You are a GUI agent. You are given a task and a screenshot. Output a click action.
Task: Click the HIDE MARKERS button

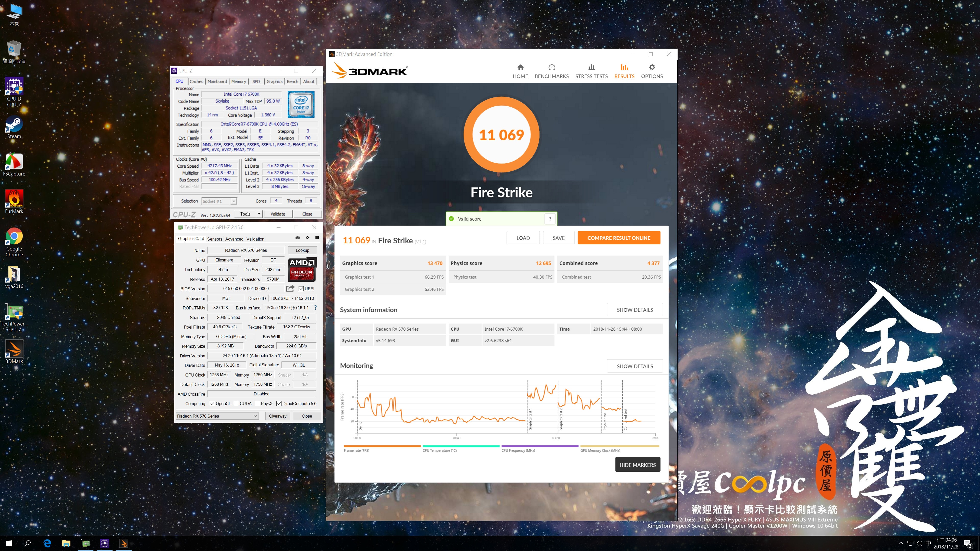click(638, 465)
